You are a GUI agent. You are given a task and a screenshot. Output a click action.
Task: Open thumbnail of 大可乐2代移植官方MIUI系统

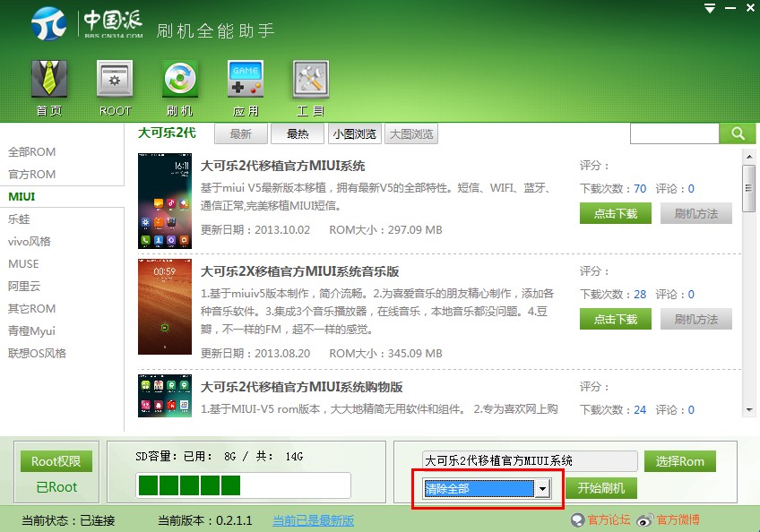click(165, 202)
